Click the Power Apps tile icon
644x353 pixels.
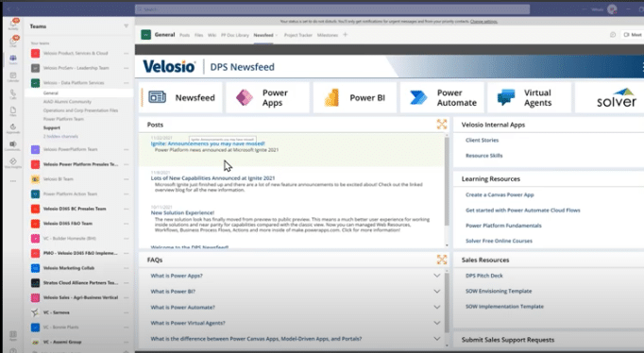245,97
